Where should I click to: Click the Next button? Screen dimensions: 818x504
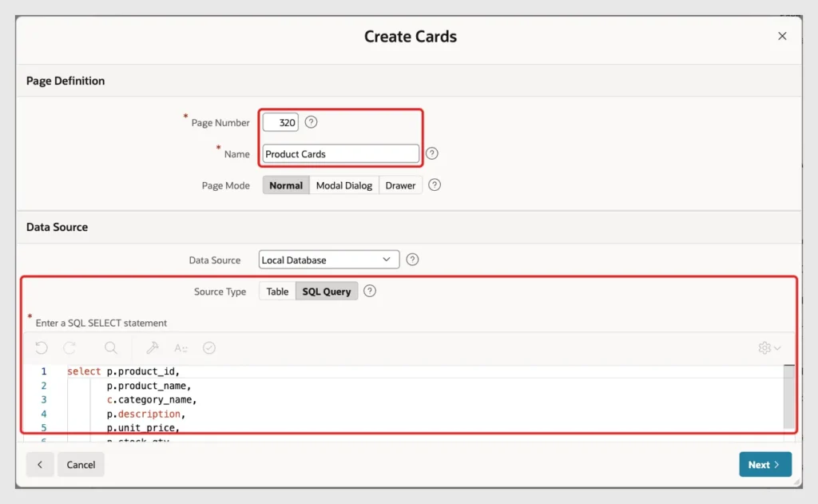[765, 464]
